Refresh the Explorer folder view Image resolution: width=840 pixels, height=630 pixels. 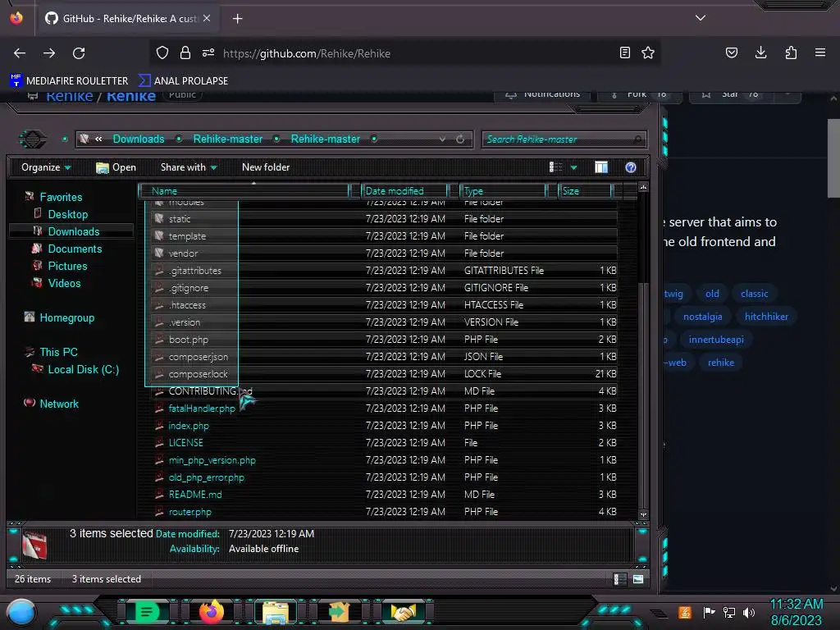(x=460, y=139)
